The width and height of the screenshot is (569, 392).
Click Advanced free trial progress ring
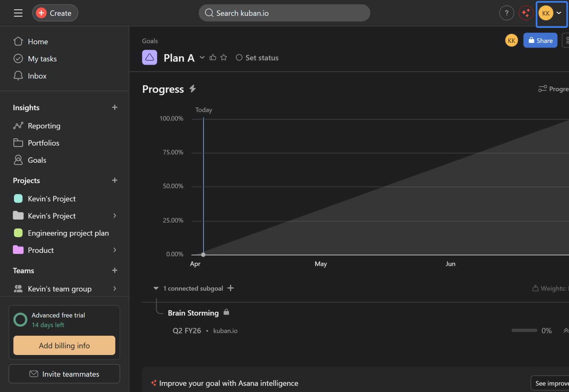point(20,320)
